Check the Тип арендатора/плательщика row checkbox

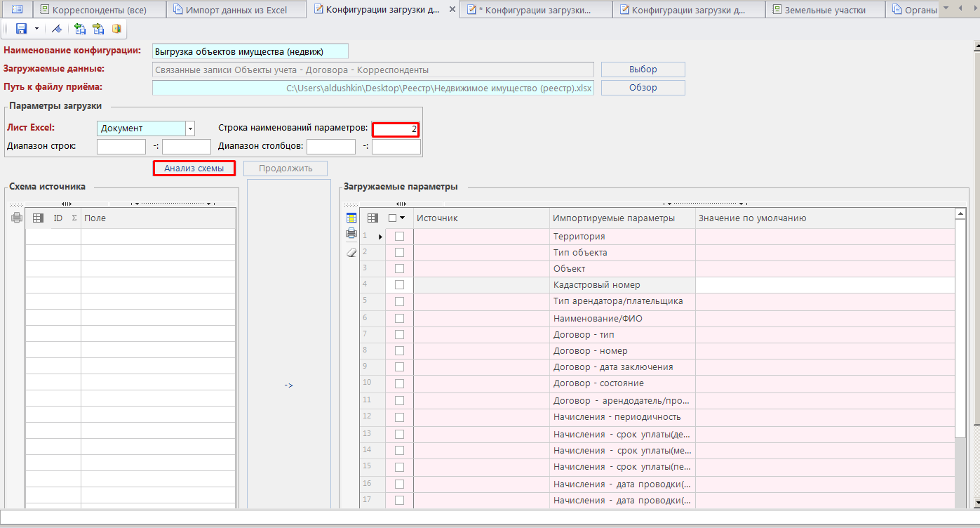[x=399, y=301]
